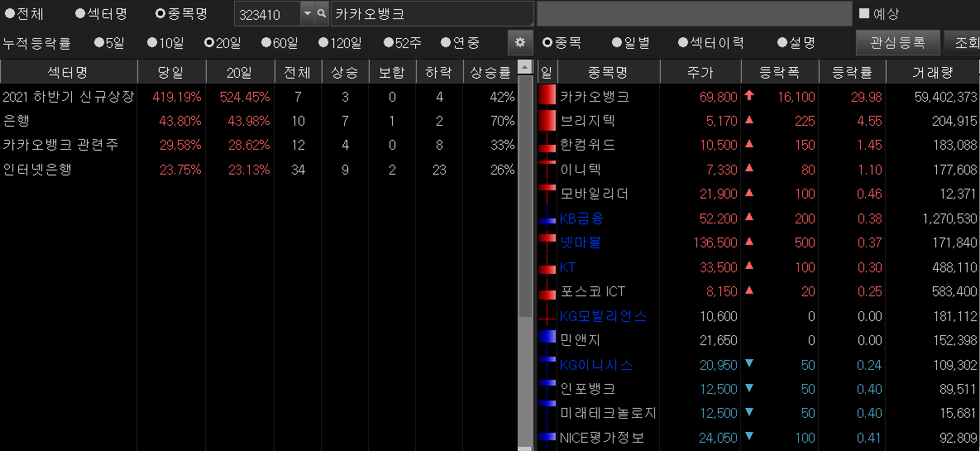Sort by 종목명 column header
Viewport: 980px width, 451px height.
pos(608,73)
